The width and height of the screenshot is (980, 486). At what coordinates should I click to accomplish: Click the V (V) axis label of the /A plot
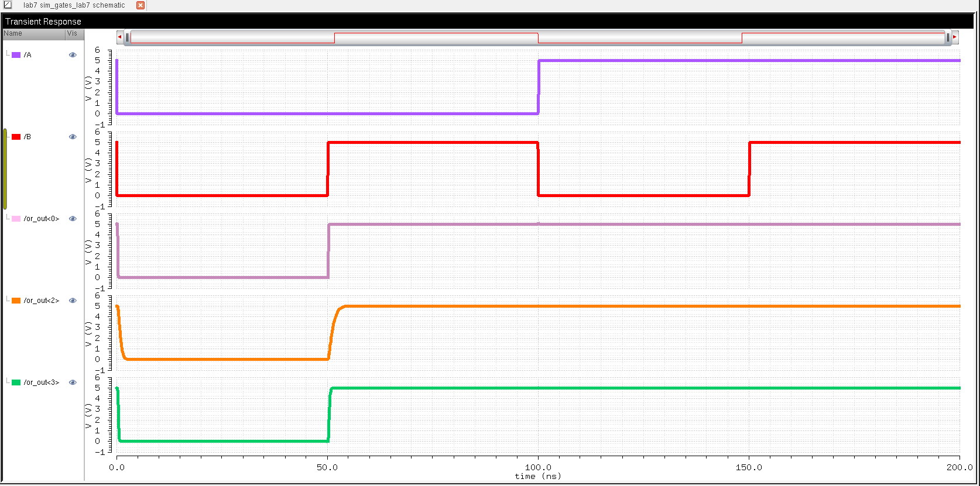point(88,89)
